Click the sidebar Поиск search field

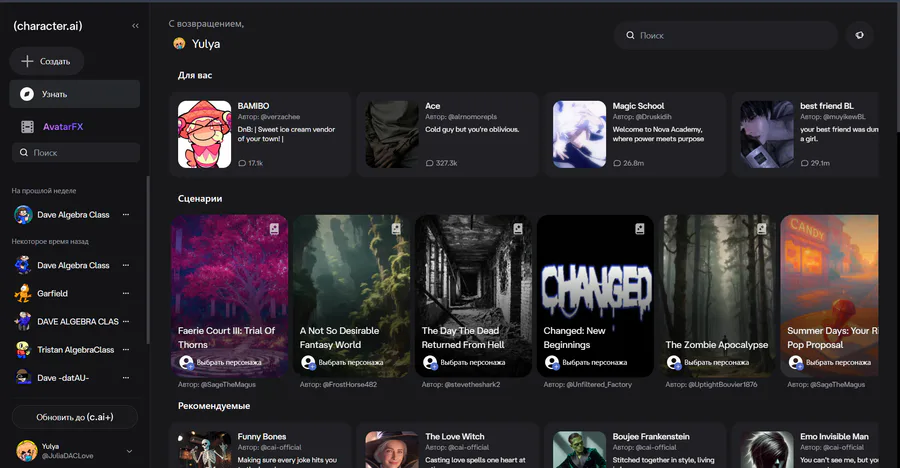[x=74, y=153]
